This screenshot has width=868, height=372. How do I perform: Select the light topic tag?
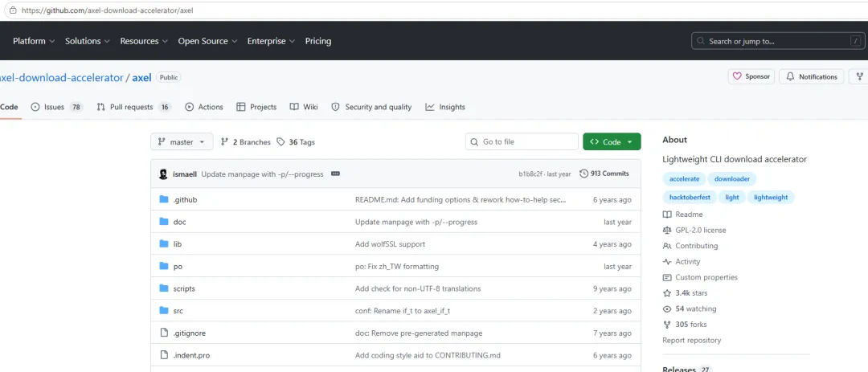tap(732, 197)
